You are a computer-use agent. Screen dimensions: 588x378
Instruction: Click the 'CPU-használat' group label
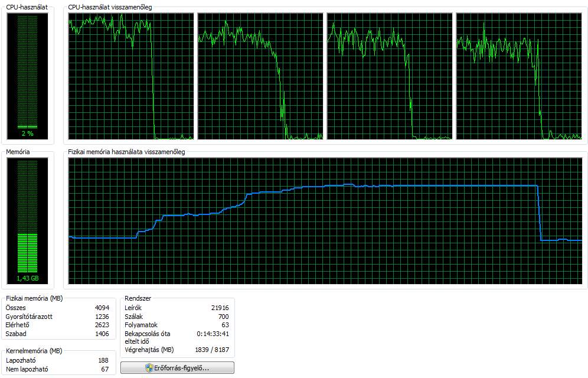pos(27,7)
